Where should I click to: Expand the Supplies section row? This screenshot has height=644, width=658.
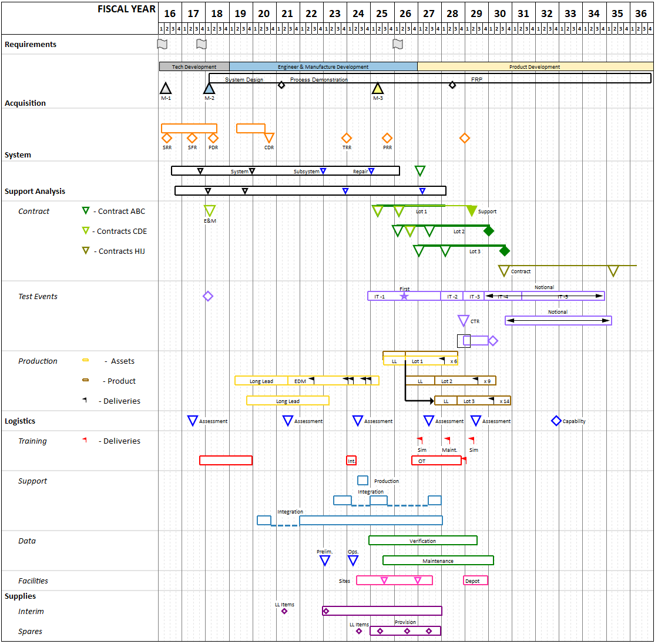(19, 596)
